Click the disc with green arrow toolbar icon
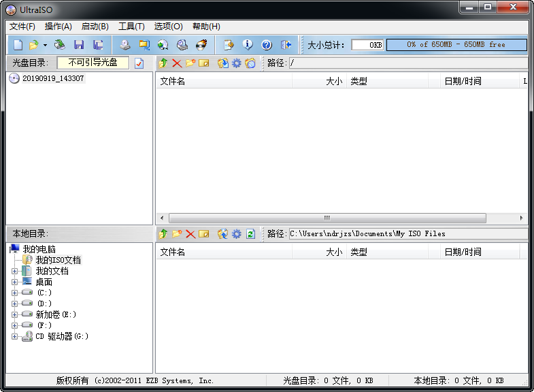 tap(163, 45)
